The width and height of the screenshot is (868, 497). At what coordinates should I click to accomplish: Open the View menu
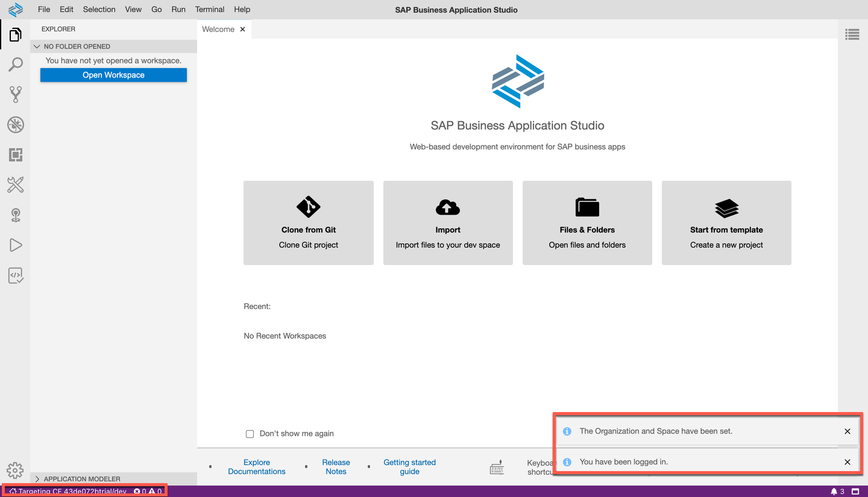pyautogui.click(x=133, y=10)
